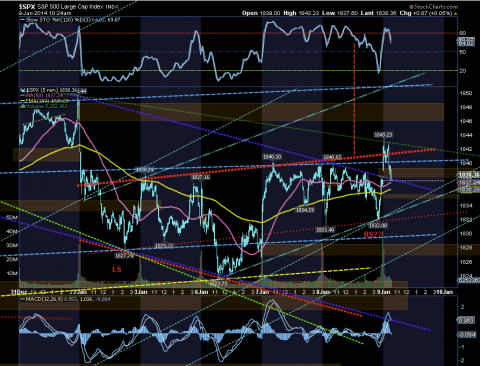The width and height of the screenshot is (480, 366).
Task: Click the 1842 price axis label
Action: tap(466, 149)
